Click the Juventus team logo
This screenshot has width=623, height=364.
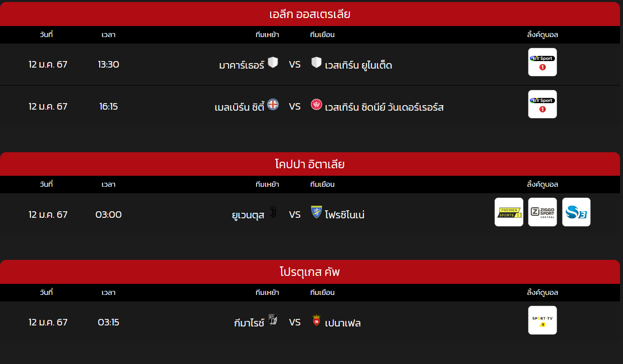(x=273, y=212)
